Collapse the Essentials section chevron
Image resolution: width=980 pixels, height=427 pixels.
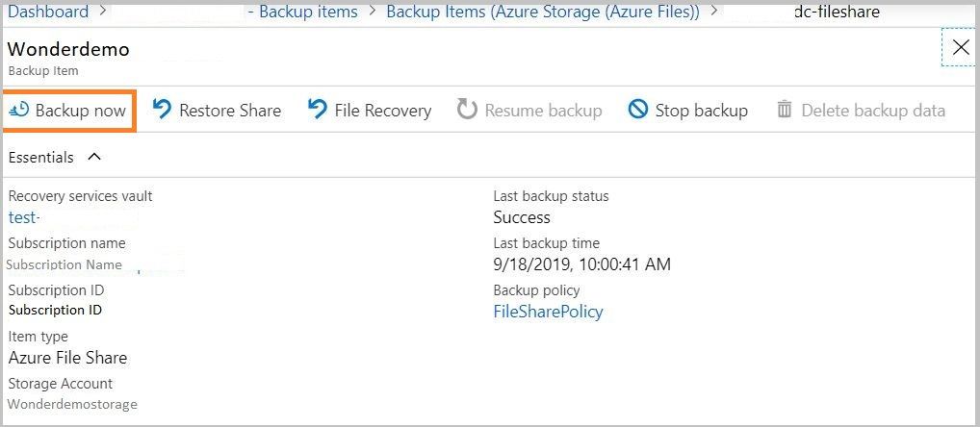coord(93,157)
